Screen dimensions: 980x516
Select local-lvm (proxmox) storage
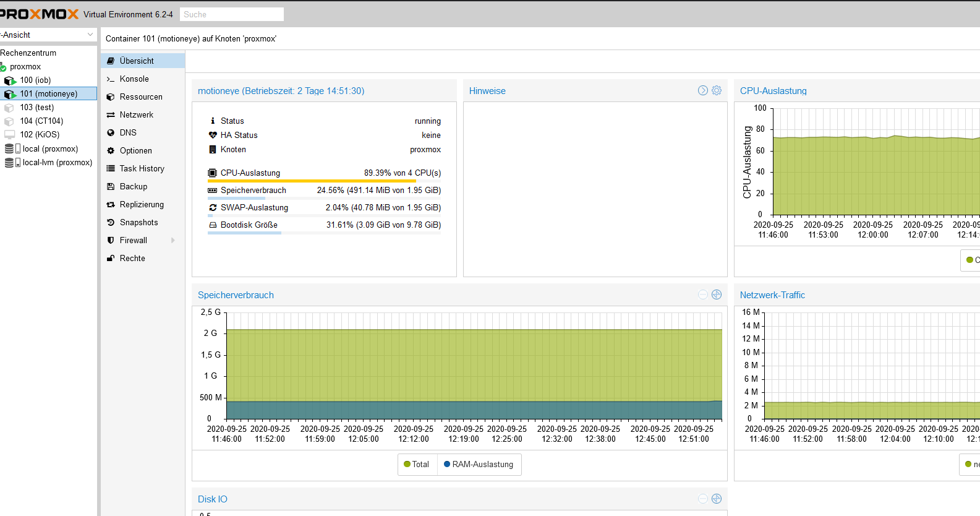point(57,162)
